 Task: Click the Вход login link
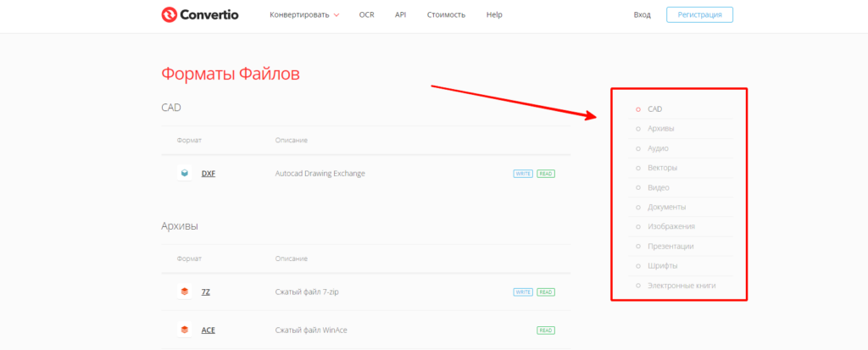coord(643,15)
